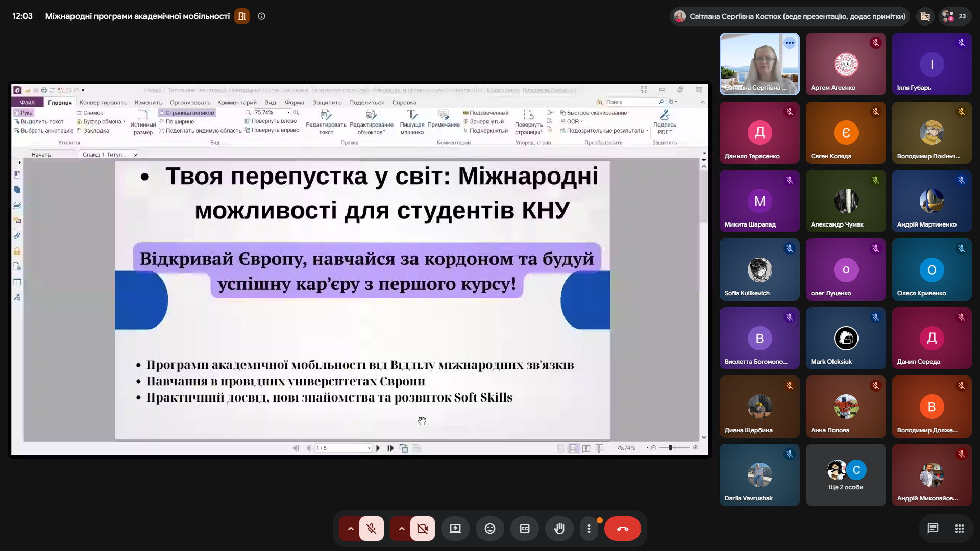Viewport: 980px width, 551px height.
Task: Open the more options three-dot menu
Action: [589, 529]
